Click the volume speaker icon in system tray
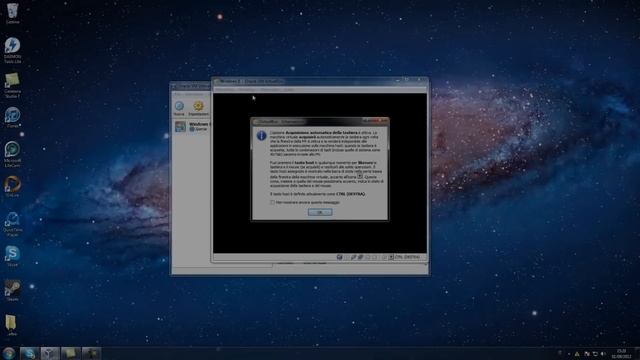640x360 pixels. coord(603,354)
